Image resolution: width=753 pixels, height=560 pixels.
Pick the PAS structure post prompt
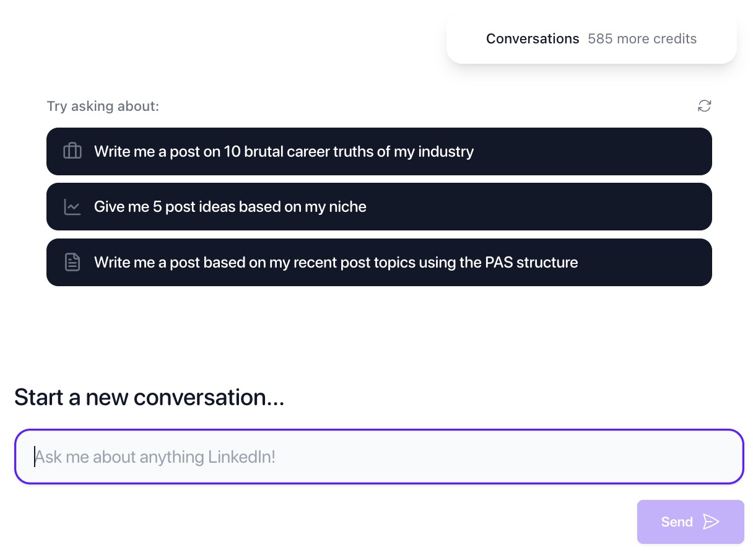336,263
